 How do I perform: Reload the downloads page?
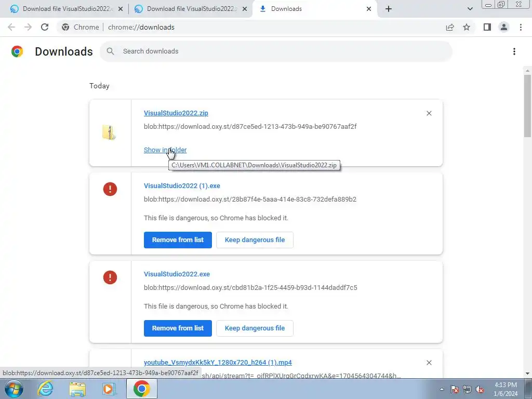tap(45, 27)
